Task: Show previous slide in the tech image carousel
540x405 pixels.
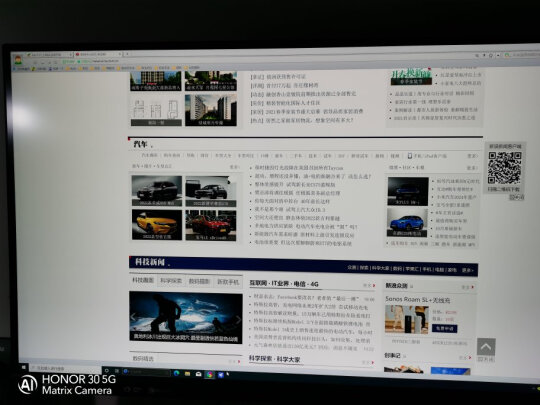Action: (134, 317)
